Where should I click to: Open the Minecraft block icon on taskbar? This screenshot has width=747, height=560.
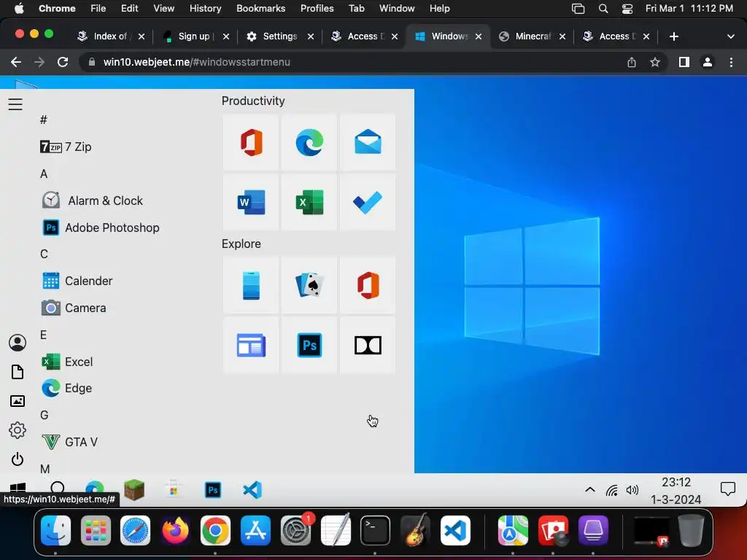(134, 490)
